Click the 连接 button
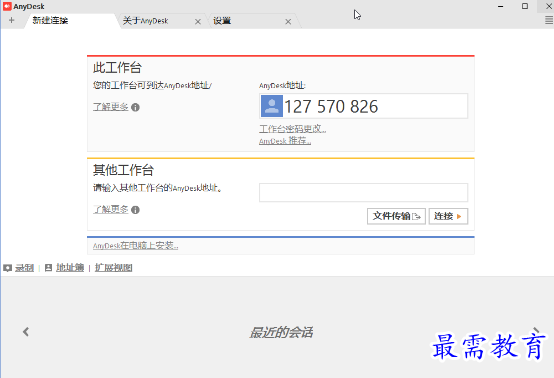Viewport: 554px width, 378px height. click(x=448, y=216)
